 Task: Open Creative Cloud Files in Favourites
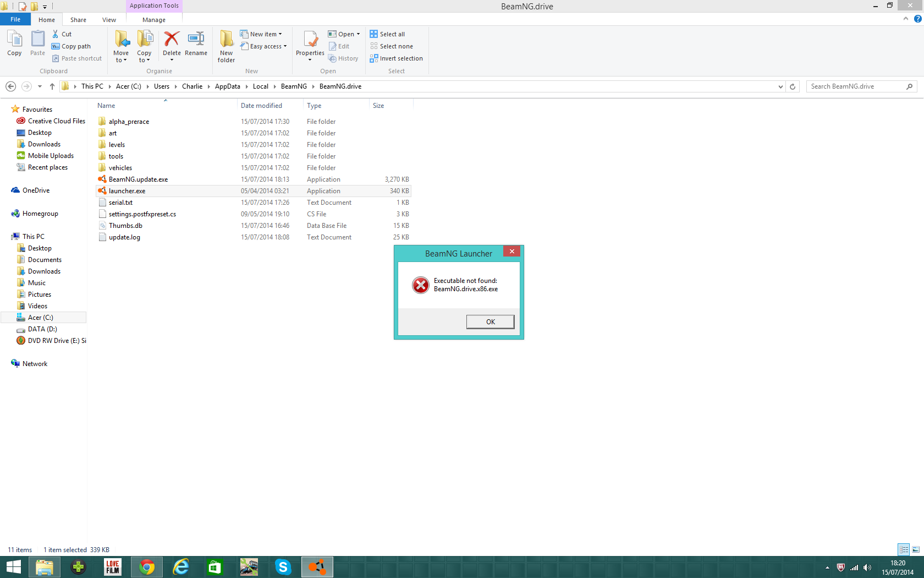pyautogui.click(x=51, y=121)
